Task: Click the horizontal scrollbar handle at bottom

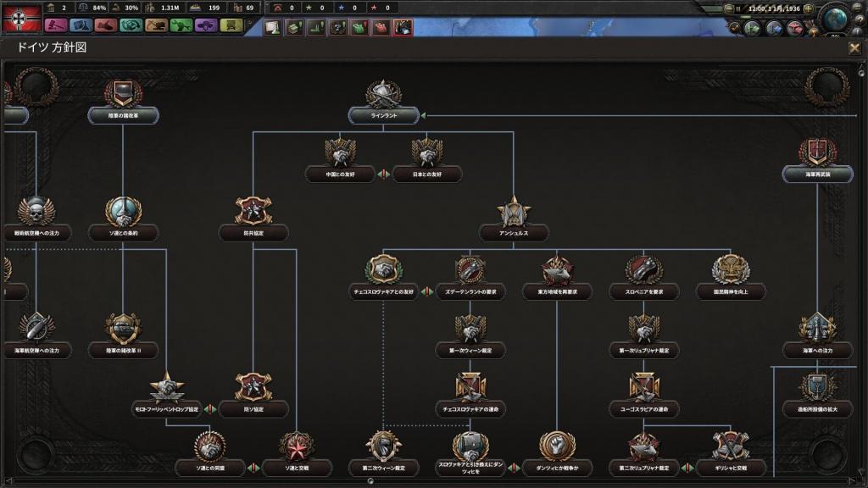Action: pyautogui.click(x=370, y=481)
